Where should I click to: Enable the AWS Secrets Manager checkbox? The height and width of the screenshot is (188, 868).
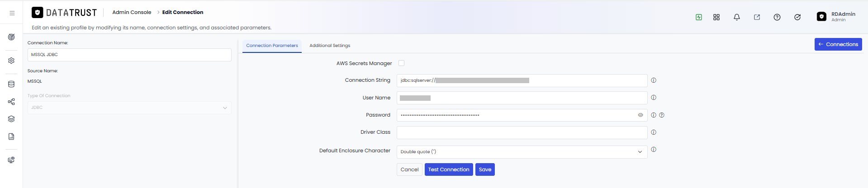402,63
